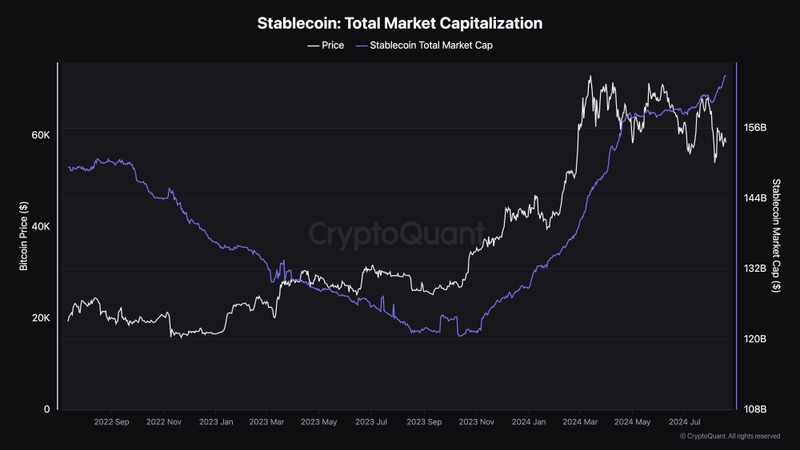
Task: Select the 2022 Sep date label
Action: [109, 422]
